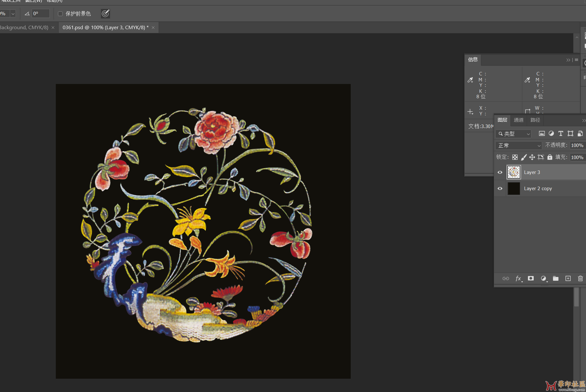Toggle lock image pixels brush icon
Viewport: 586px width, 392px height.
(x=524, y=157)
